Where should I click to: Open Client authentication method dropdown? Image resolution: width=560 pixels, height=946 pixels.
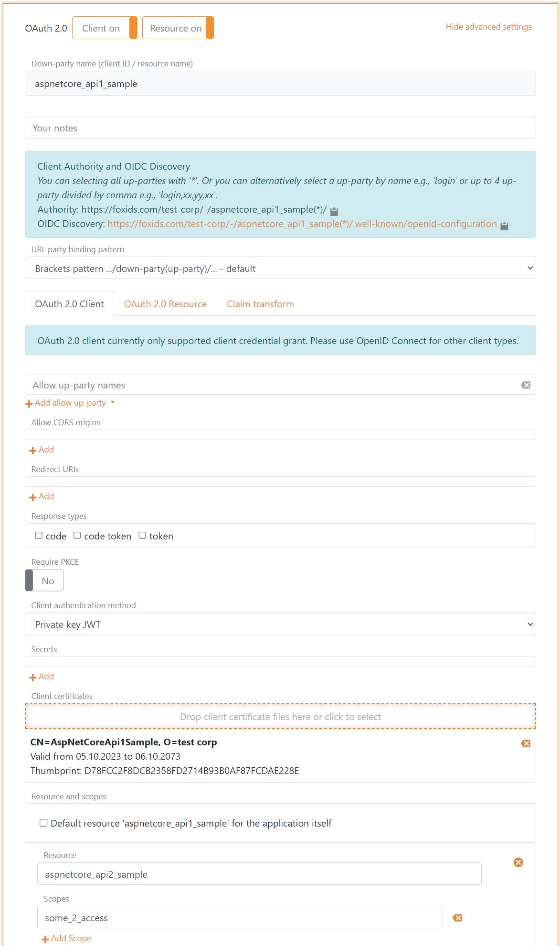click(x=280, y=624)
